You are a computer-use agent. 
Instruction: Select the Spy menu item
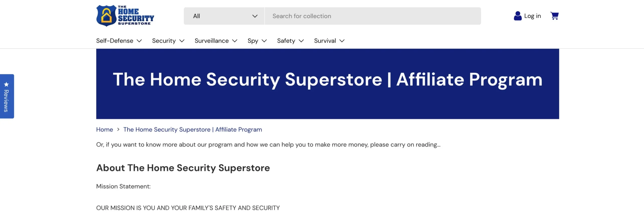tap(253, 41)
